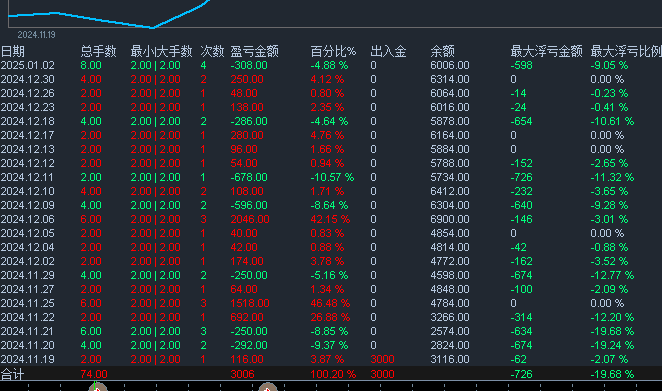This screenshot has width=662, height=391.
Task: Click the loss ratio cell -12.77 %
Action: coord(612,275)
